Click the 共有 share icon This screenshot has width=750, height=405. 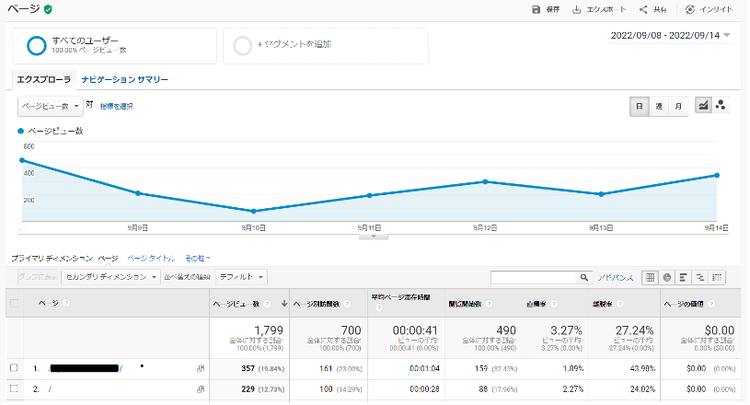643,10
